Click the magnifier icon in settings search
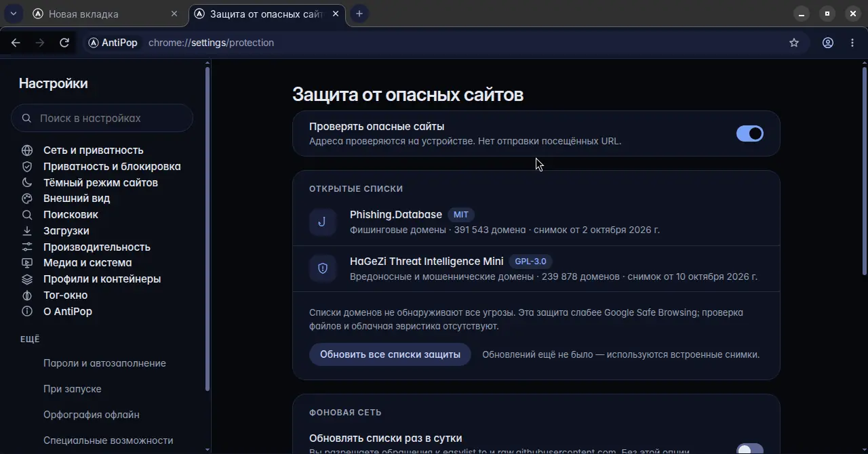The image size is (868, 454). (x=26, y=118)
